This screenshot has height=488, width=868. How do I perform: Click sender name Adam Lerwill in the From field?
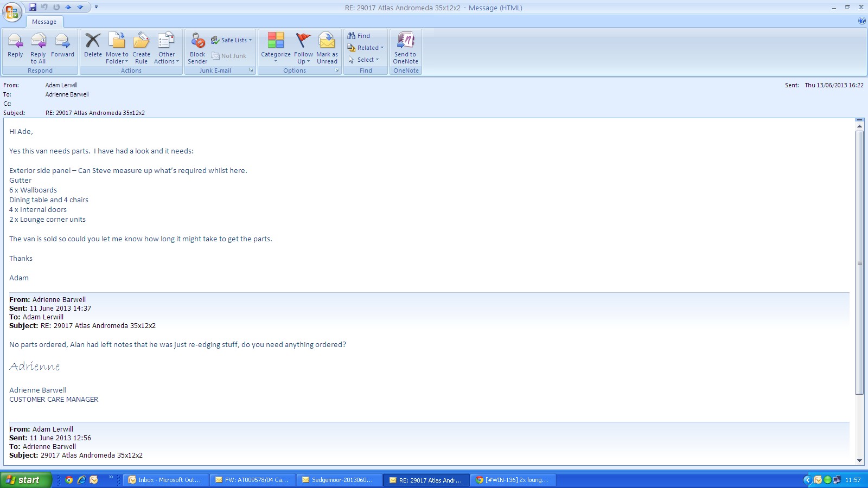pyautogui.click(x=61, y=85)
